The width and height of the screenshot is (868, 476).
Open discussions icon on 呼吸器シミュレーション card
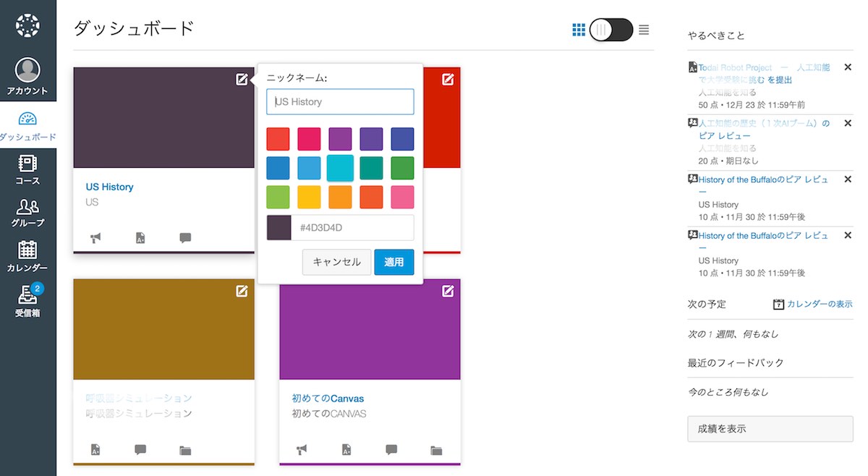[x=140, y=450]
